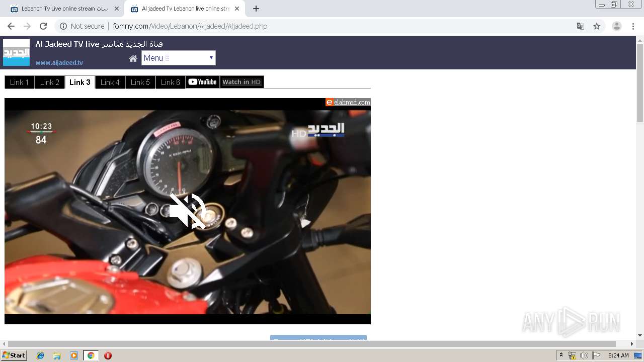This screenshot has width=644, height=362.
Task: Close the Al jadeed Tv Lebanon tab
Action: tap(236, 9)
